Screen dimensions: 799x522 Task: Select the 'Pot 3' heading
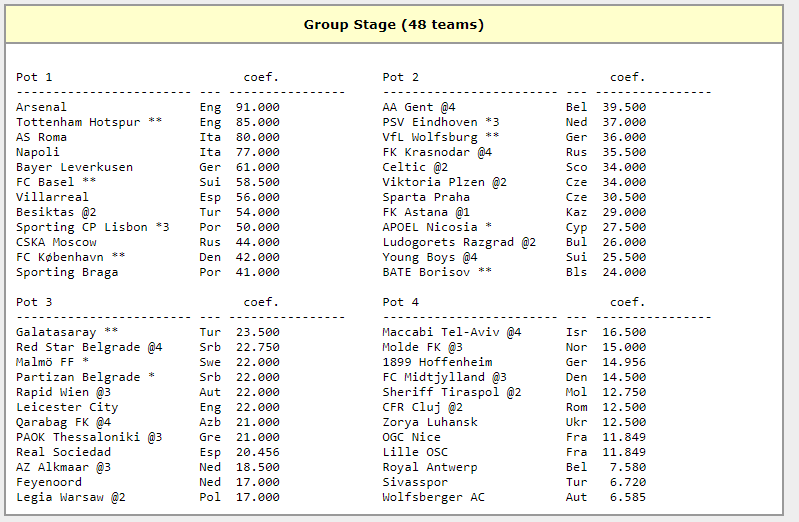[x=34, y=302]
